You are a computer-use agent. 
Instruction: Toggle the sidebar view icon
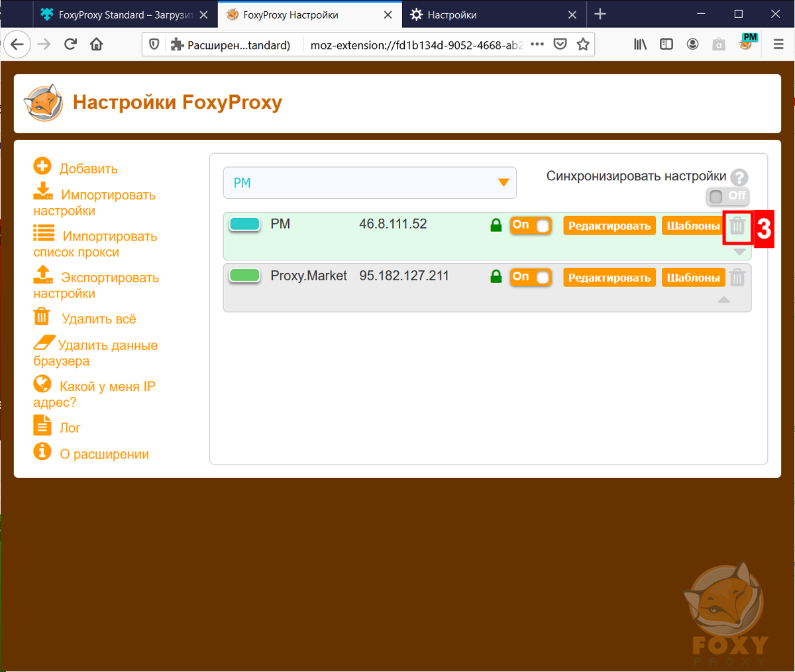pyautogui.click(x=666, y=44)
